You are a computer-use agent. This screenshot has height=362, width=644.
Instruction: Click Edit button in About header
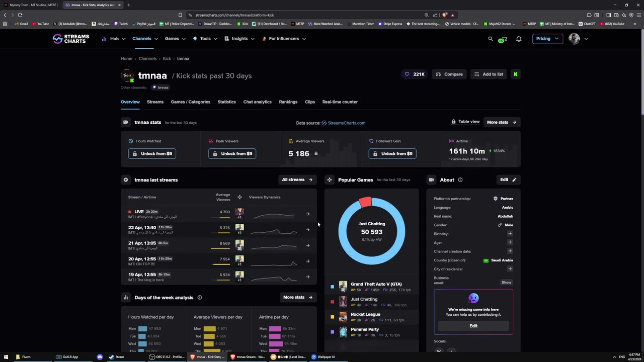point(508,180)
